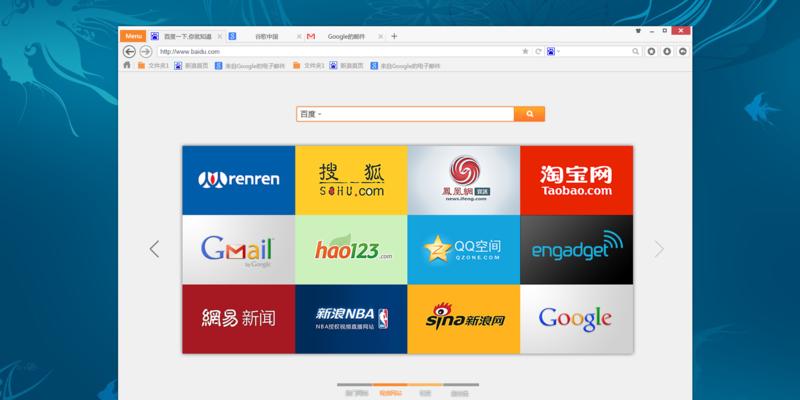The height and width of the screenshot is (400, 800).
Task: Open the QQ空间 Qzone tile
Action: click(464, 249)
